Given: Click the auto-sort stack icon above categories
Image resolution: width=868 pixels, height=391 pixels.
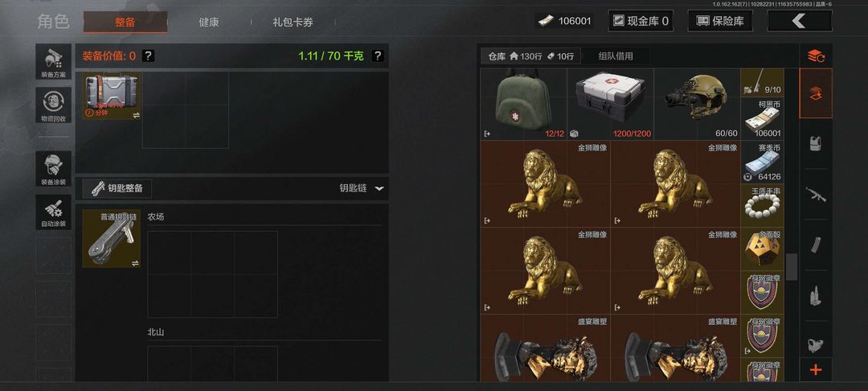Looking at the screenshot, I should pos(816,56).
